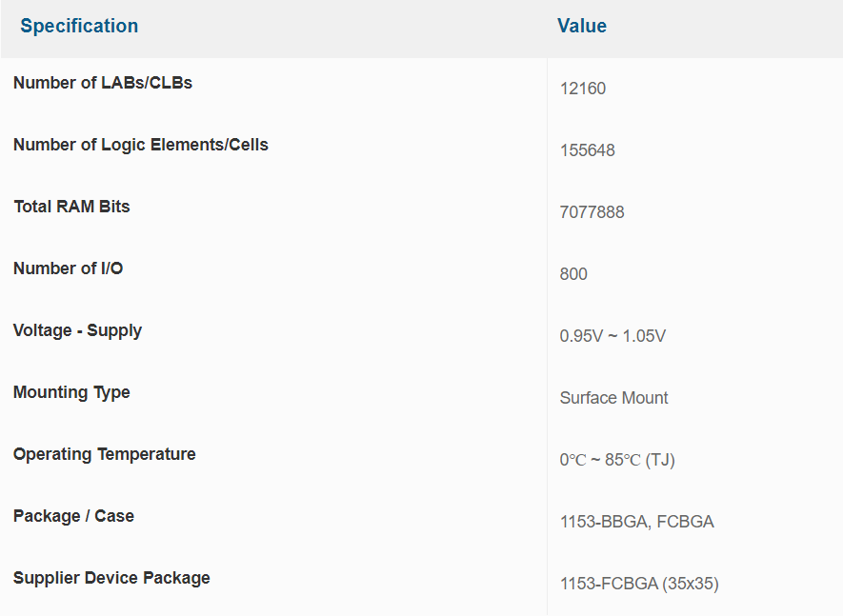This screenshot has width=843, height=616.
Task: Select the Number of LABs/CLBs label
Action: pyautogui.click(x=103, y=83)
